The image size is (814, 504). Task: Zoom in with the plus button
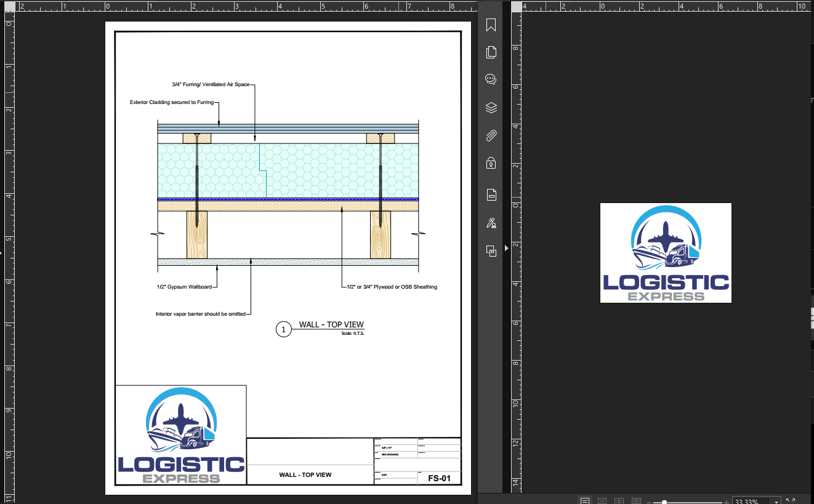[726, 500]
